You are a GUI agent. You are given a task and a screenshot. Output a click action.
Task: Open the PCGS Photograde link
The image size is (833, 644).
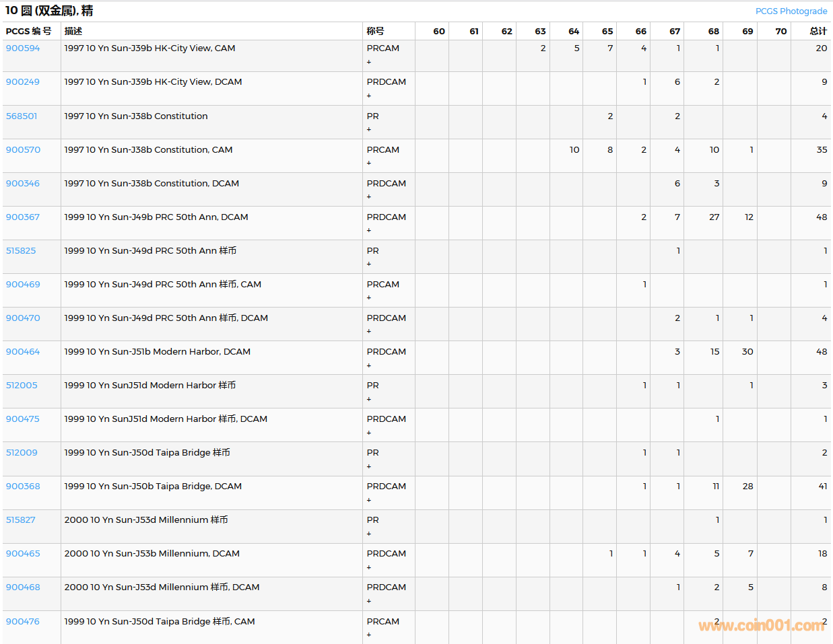pyautogui.click(x=791, y=11)
